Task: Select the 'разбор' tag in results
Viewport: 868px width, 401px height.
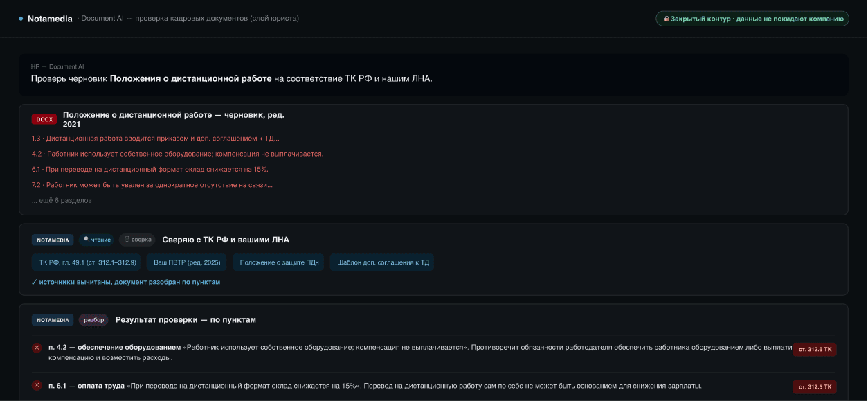Action: [93, 320]
